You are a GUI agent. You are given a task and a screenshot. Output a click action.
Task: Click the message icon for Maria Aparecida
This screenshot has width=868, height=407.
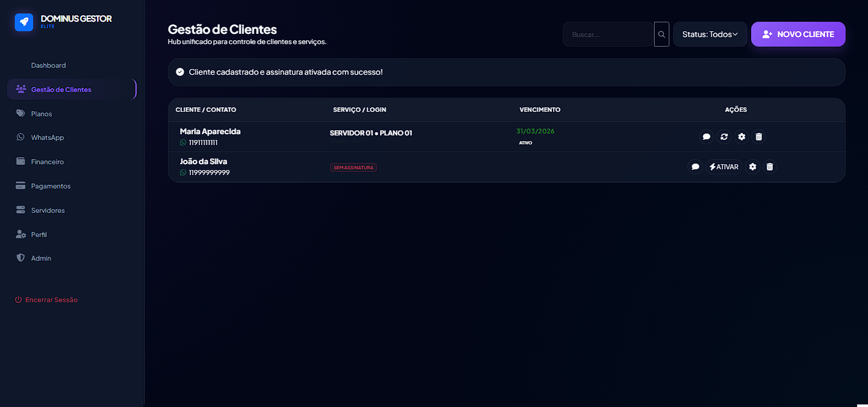(x=706, y=137)
